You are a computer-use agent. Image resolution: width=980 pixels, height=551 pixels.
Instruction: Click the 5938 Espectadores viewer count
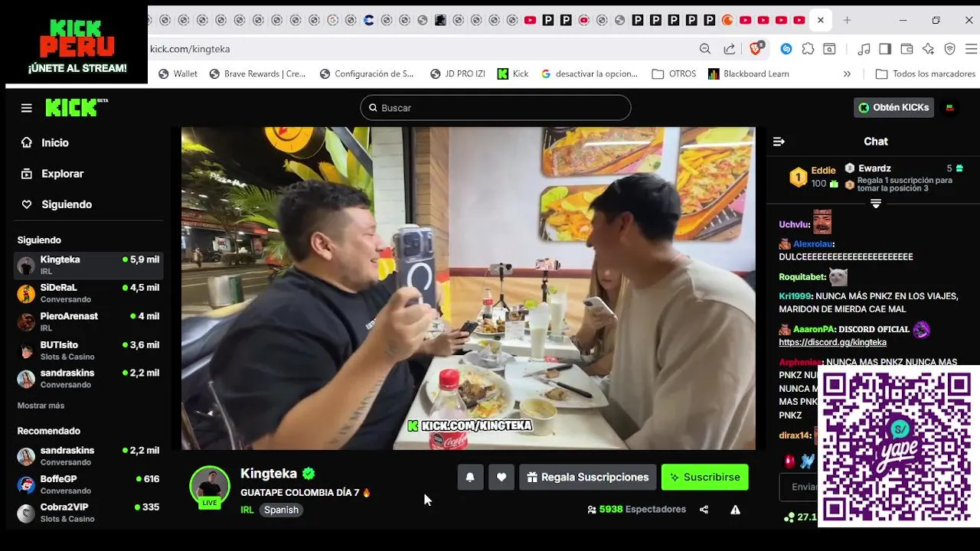[x=636, y=510]
